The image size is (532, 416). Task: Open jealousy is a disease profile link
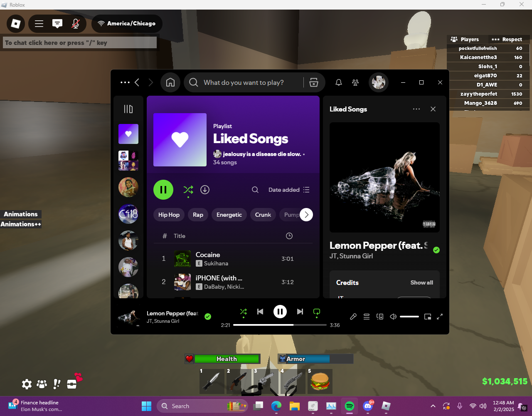(262, 154)
